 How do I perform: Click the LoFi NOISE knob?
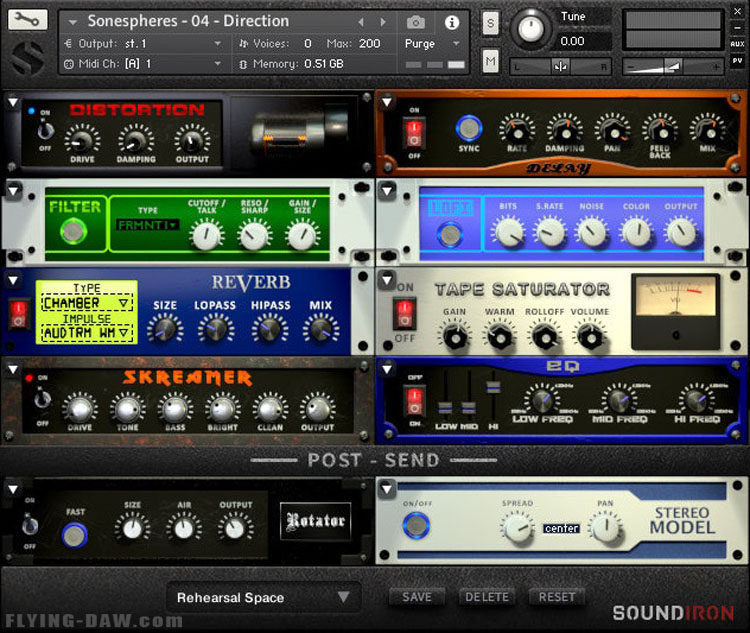point(592,231)
